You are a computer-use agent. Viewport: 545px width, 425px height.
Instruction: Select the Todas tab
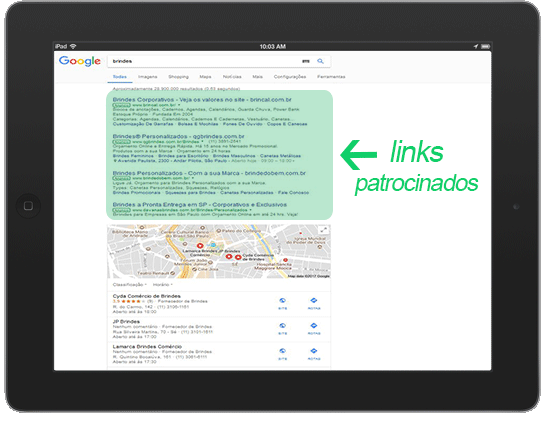pyautogui.click(x=120, y=76)
